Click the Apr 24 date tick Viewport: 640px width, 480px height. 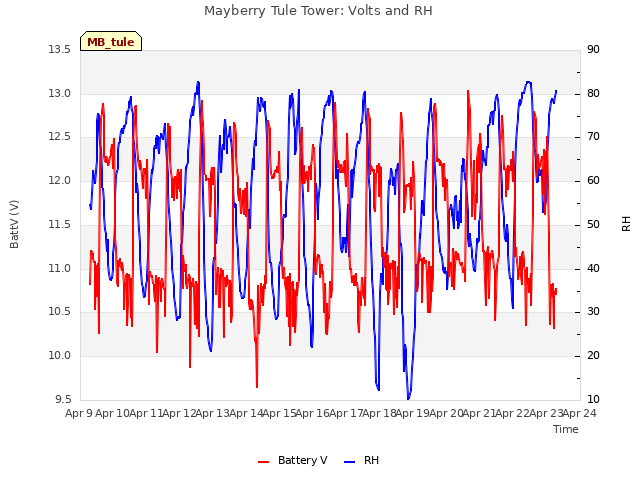580,413
